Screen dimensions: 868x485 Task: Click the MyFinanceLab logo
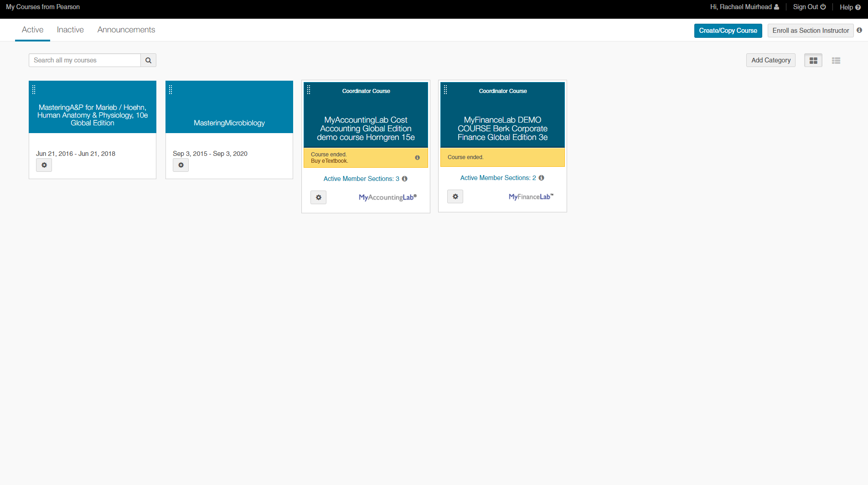pos(531,196)
